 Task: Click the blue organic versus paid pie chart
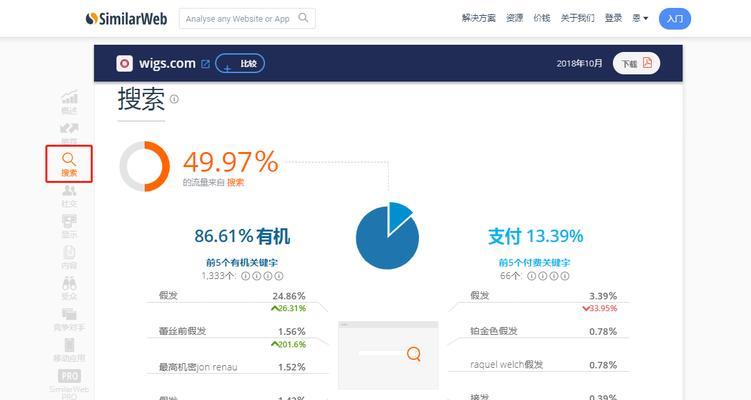[x=387, y=235]
